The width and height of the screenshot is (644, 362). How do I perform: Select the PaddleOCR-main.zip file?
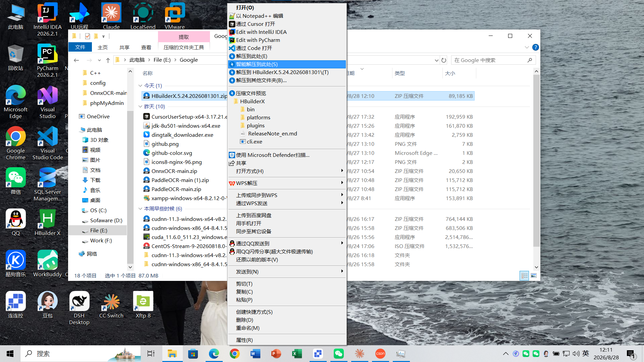tap(176, 189)
